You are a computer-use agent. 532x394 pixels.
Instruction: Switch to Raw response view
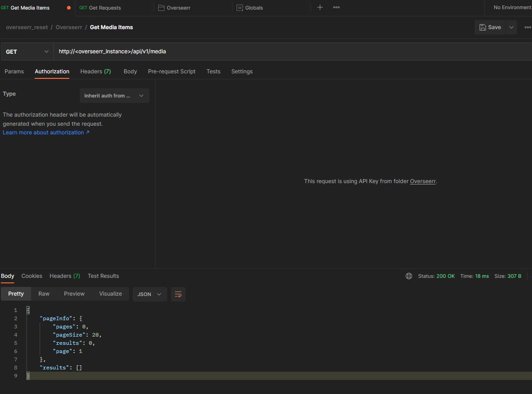click(x=44, y=294)
